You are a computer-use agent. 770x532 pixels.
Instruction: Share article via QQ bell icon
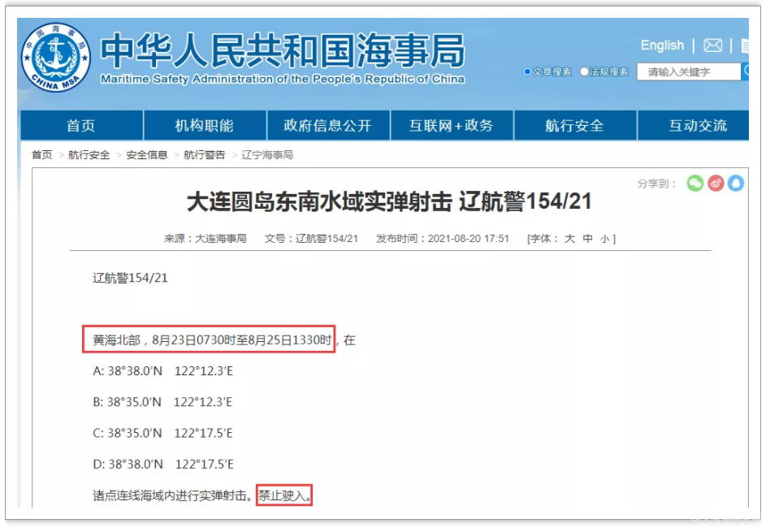point(735,184)
